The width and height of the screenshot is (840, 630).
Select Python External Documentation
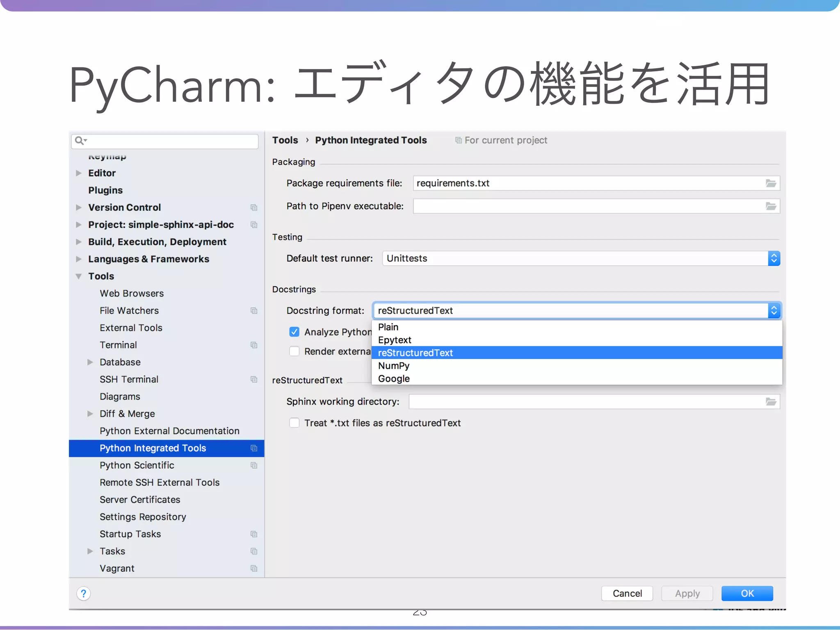[x=169, y=431]
